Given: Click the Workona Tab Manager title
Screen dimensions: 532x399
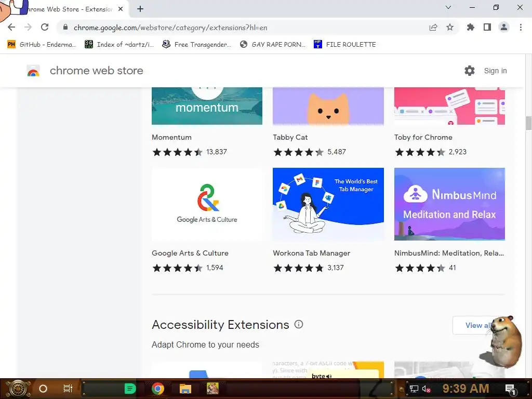Looking at the screenshot, I should pos(312,253).
